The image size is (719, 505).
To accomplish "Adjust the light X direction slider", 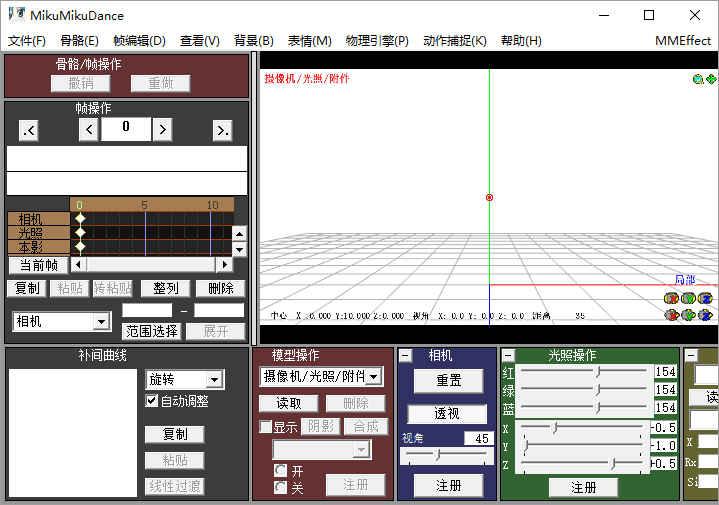I will click(x=581, y=428).
